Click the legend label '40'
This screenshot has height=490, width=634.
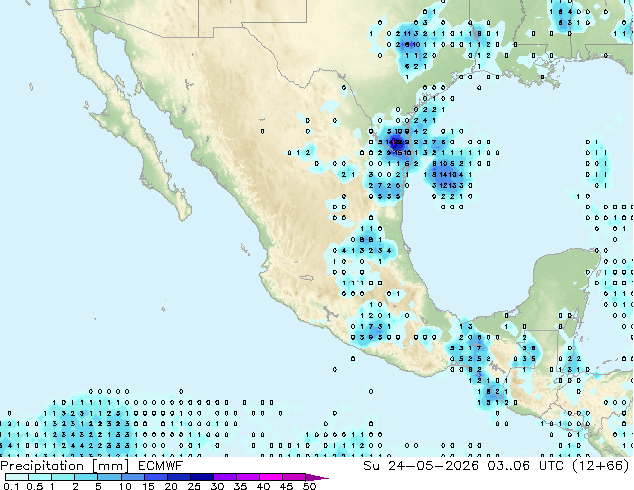263,486
